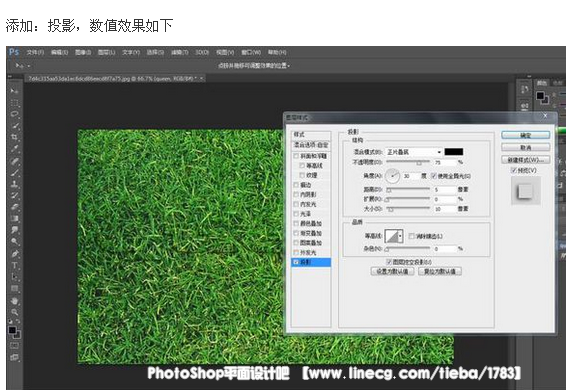This screenshot has height=390, width=571.
Task: Select the Eyedropper tool
Action: pyautogui.click(x=14, y=149)
